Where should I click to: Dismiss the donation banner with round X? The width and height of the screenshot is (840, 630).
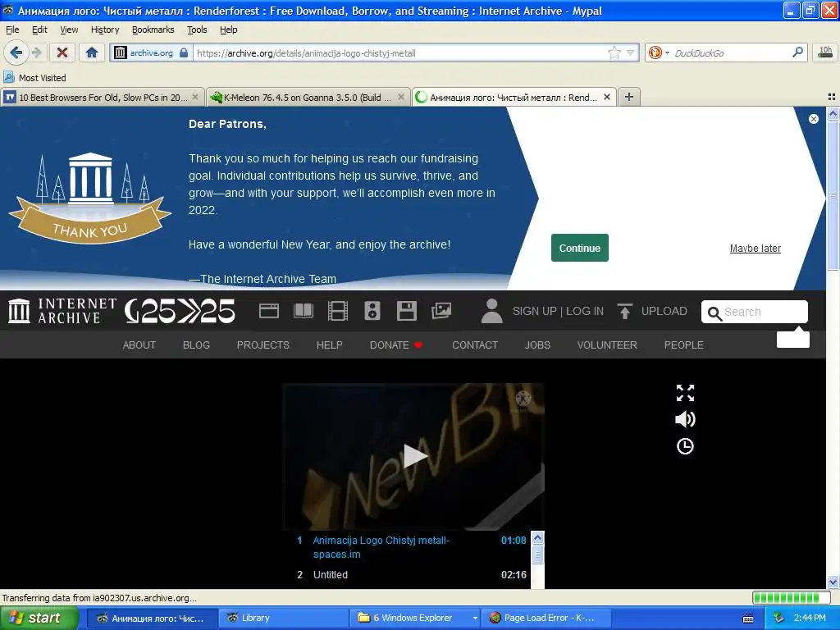coord(813,119)
